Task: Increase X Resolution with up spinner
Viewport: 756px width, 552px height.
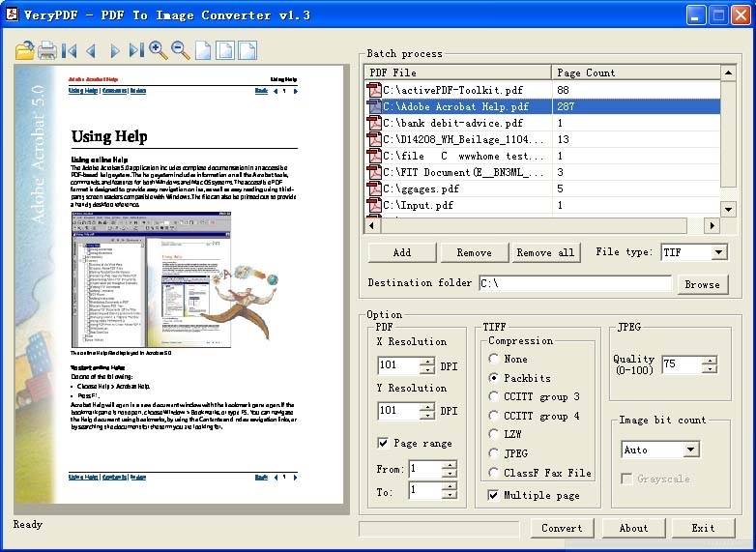Action: (x=426, y=362)
